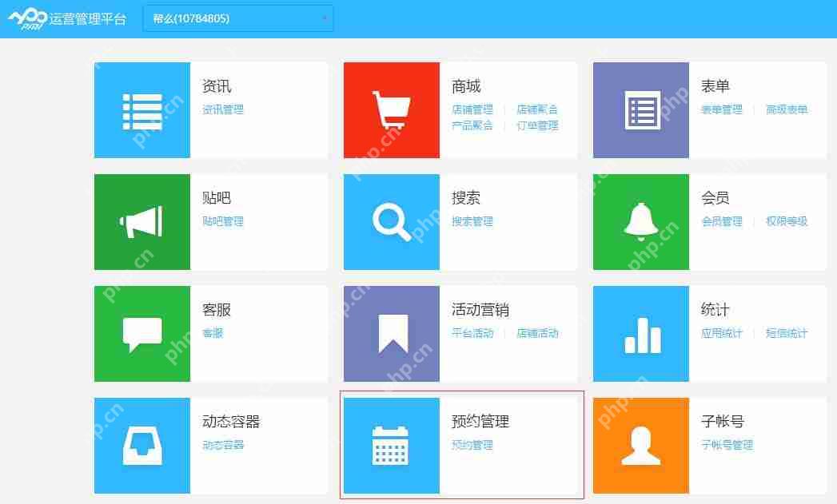Open 资讯管理 from the news module
Image resolution: width=837 pixels, height=504 pixels.
(223, 110)
